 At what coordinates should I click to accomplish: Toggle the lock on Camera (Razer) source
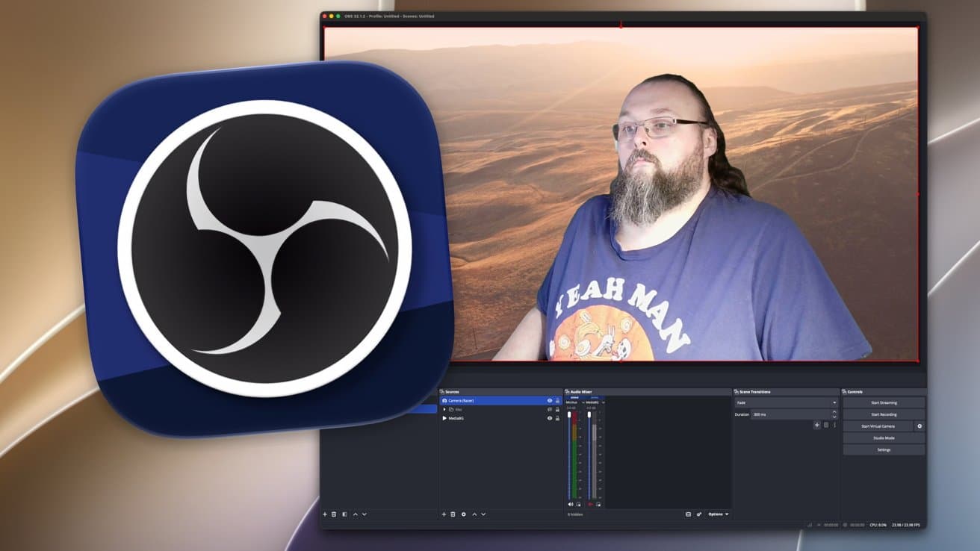tap(557, 401)
